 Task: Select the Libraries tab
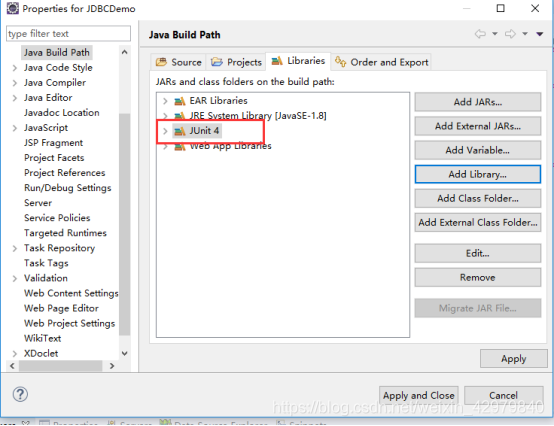tap(298, 61)
